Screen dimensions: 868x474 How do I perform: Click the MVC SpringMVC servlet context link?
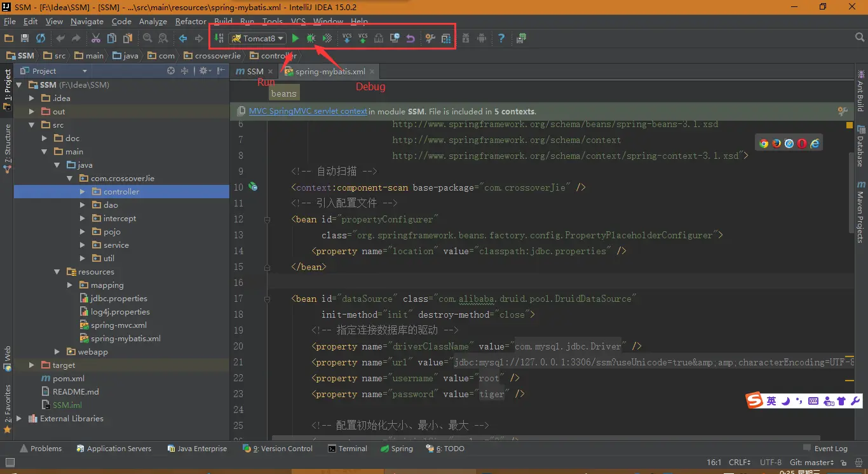tap(308, 111)
